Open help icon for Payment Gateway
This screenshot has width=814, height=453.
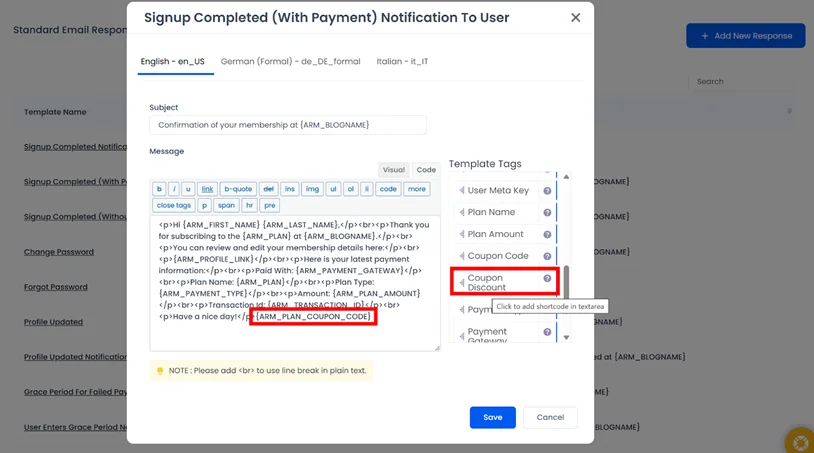tap(547, 332)
